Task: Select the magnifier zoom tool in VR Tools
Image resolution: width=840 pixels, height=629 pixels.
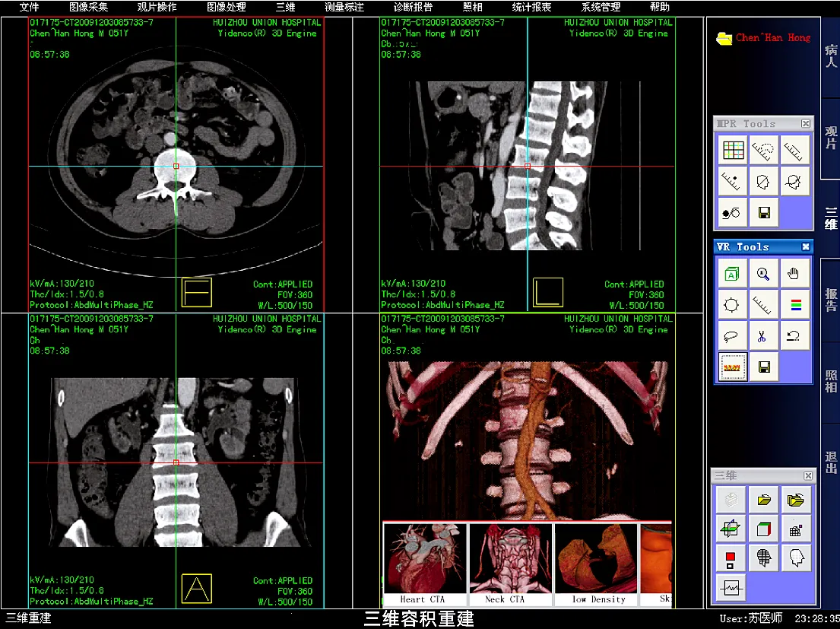Action: click(x=763, y=274)
